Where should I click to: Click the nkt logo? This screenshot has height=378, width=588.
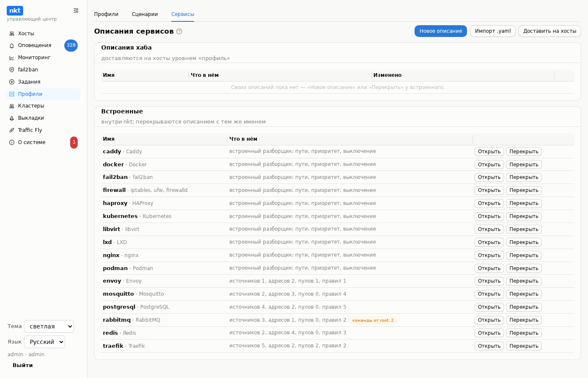15,10
